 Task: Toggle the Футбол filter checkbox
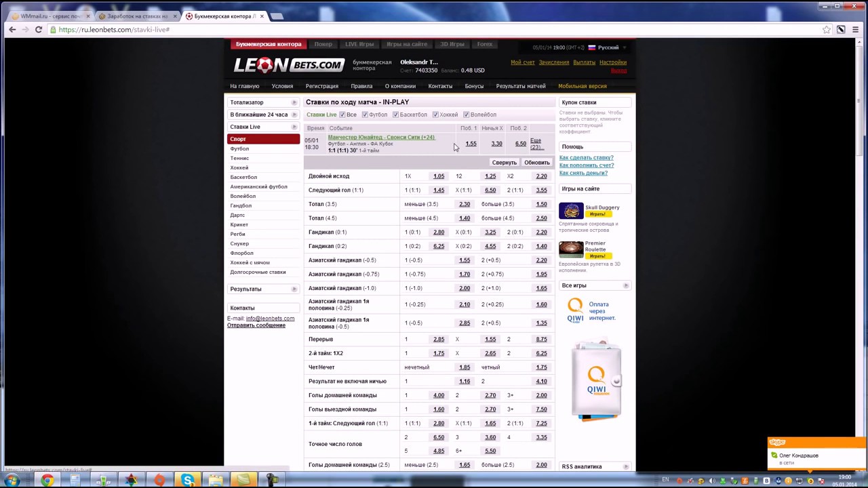tap(365, 115)
